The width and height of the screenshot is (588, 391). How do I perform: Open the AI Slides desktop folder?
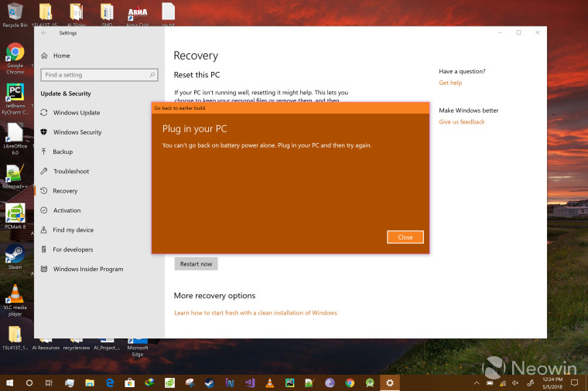pos(77,14)
